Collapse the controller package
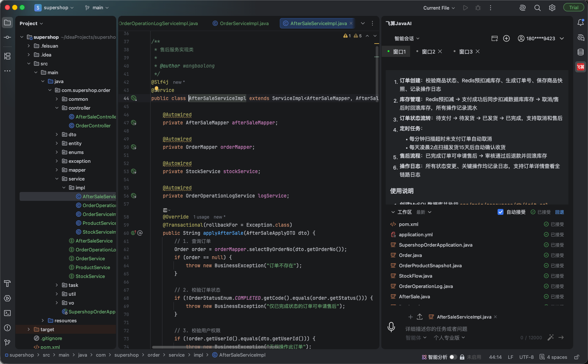This screenshot has width=588, height=364. tap(57, 108)
